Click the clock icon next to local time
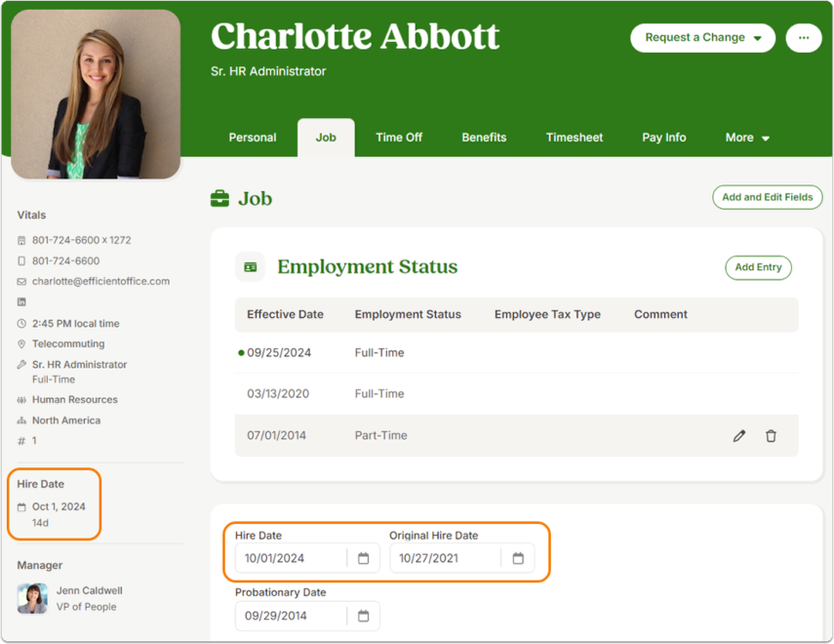 tap(21, 324)
